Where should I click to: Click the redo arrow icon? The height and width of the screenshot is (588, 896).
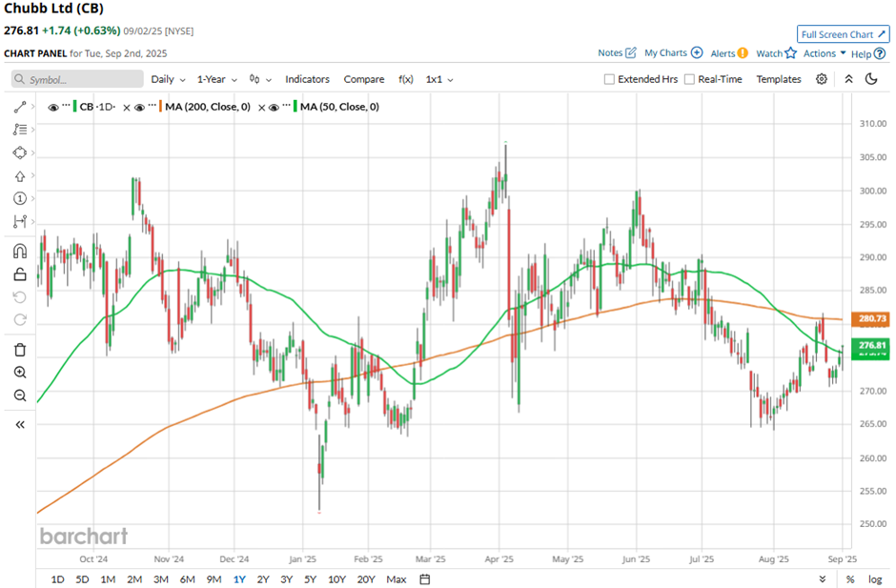20,319
